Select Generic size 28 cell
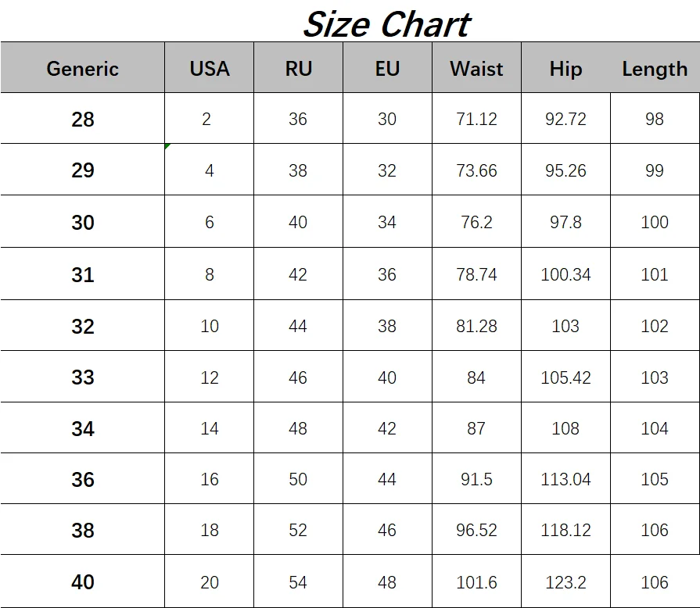Screen dimensions: 700x608 [x=82, y=119]
